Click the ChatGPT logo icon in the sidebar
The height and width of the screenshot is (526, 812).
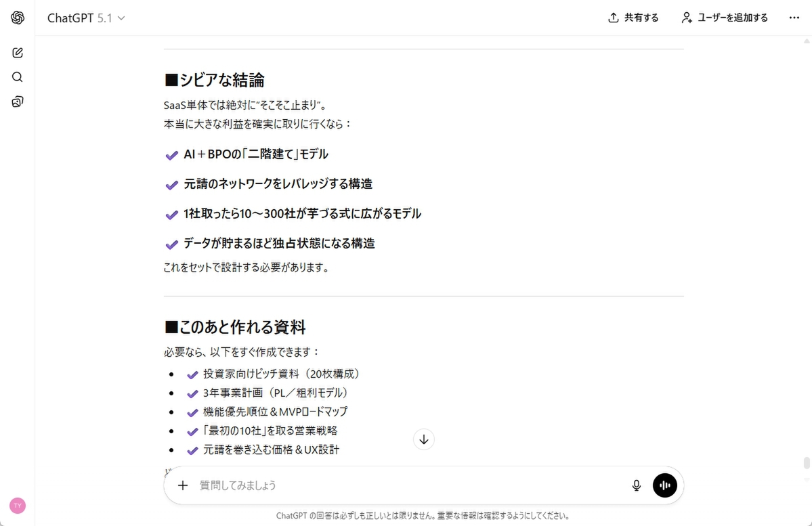[x=18, y=18]
